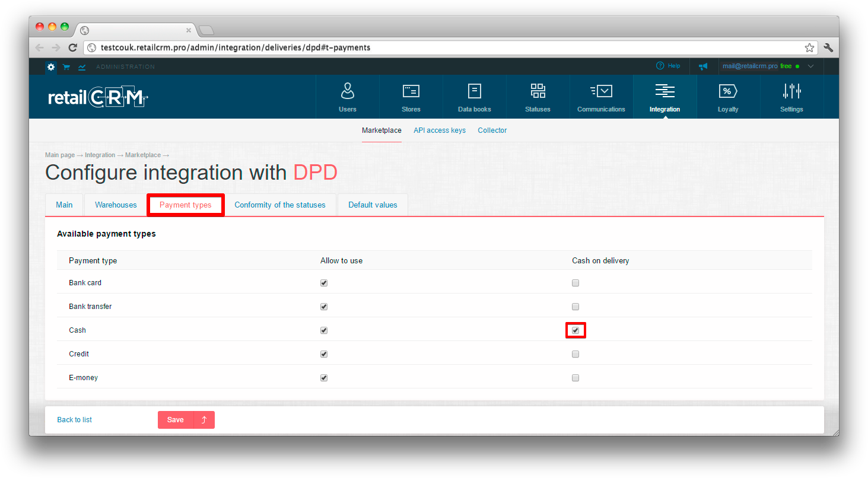Screen dimensions: 868x478
Task: Open Conformity of the statuses tab
Action: (279, 205)
